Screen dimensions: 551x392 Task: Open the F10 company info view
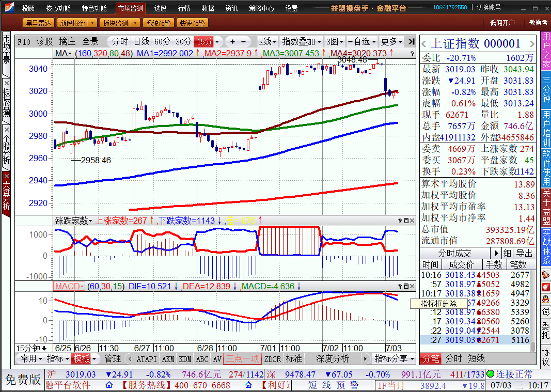coord(24,42)
